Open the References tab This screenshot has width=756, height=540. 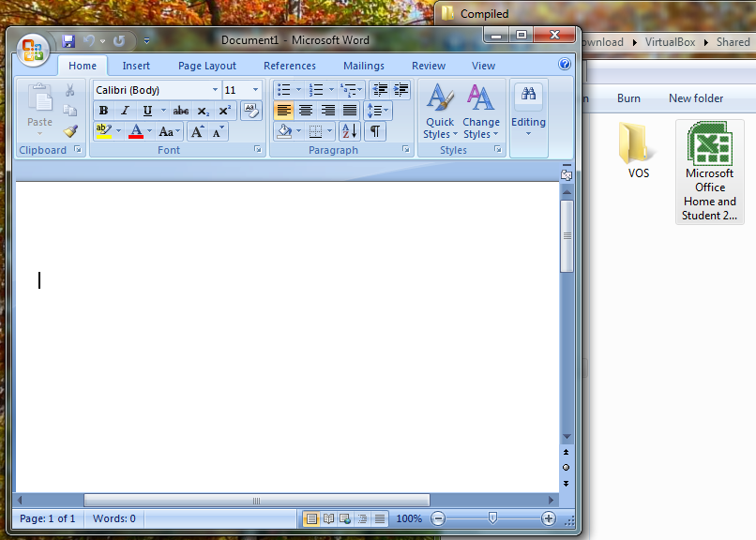289,66
